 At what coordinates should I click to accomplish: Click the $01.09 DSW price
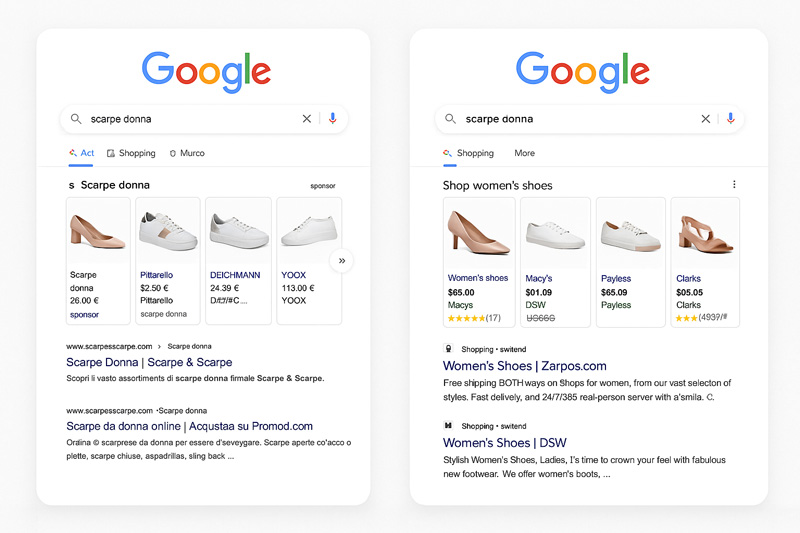(x=539, y=292)
